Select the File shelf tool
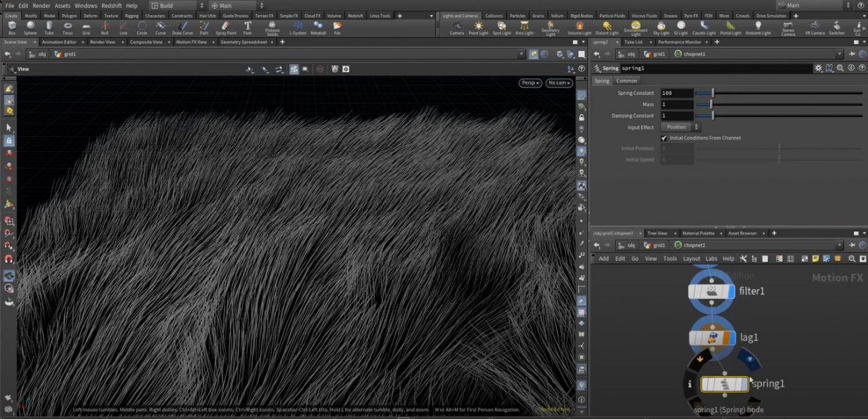 337,28
